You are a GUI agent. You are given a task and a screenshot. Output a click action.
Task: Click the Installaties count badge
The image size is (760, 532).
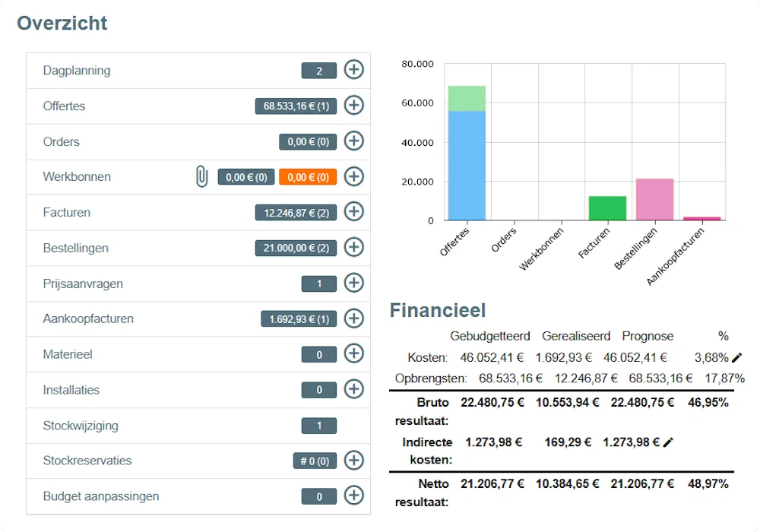[319, 390]
